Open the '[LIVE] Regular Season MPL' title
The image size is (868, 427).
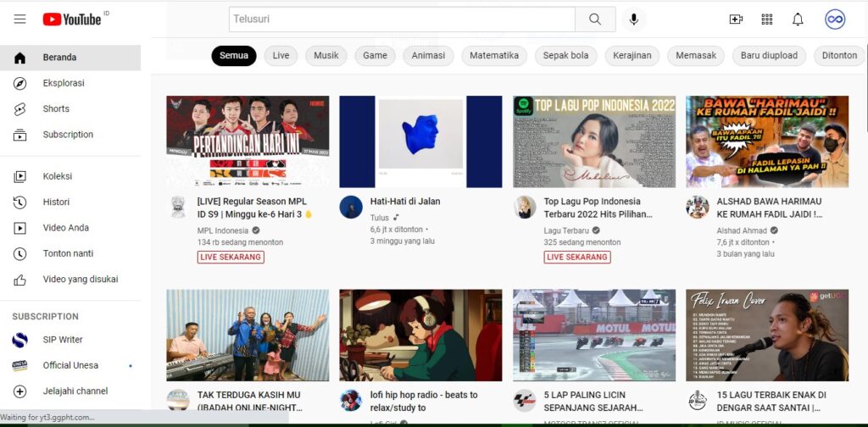[x=254, y=208]
